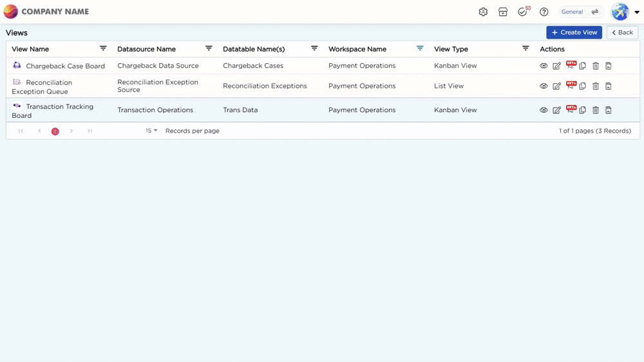
Task: Preview Transaction Tracking Board with eye icon
Action: [544, 110]
